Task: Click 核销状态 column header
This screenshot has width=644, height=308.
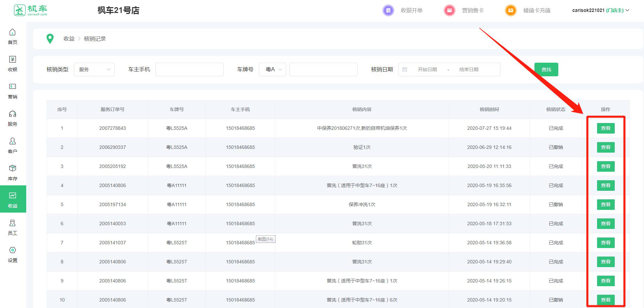Action: click(x=556, y=109)
